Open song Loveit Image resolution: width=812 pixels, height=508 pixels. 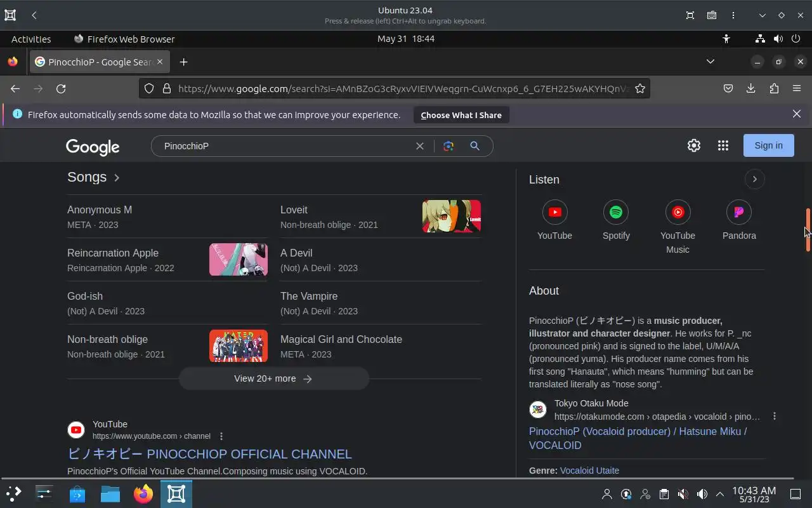click(x=294, y=210)
